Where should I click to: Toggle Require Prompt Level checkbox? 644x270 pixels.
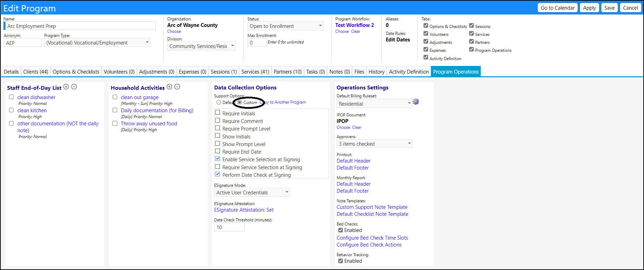(218, 128)
